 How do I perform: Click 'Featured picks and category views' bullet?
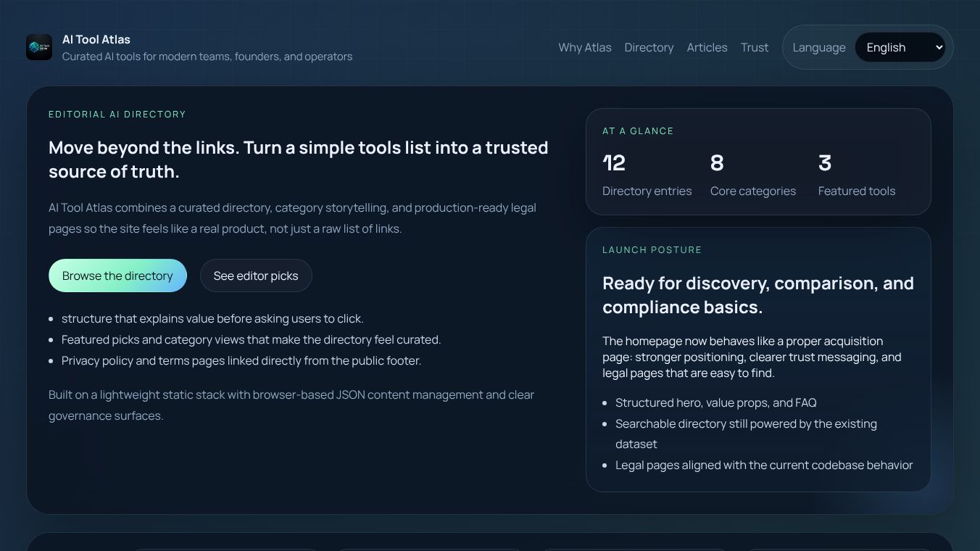[251, 339]
